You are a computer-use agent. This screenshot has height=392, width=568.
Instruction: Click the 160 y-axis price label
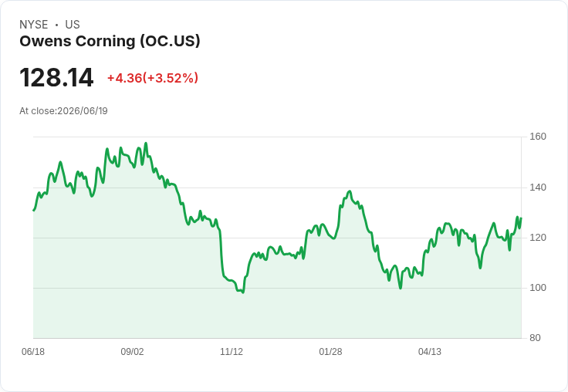point(538,137)
